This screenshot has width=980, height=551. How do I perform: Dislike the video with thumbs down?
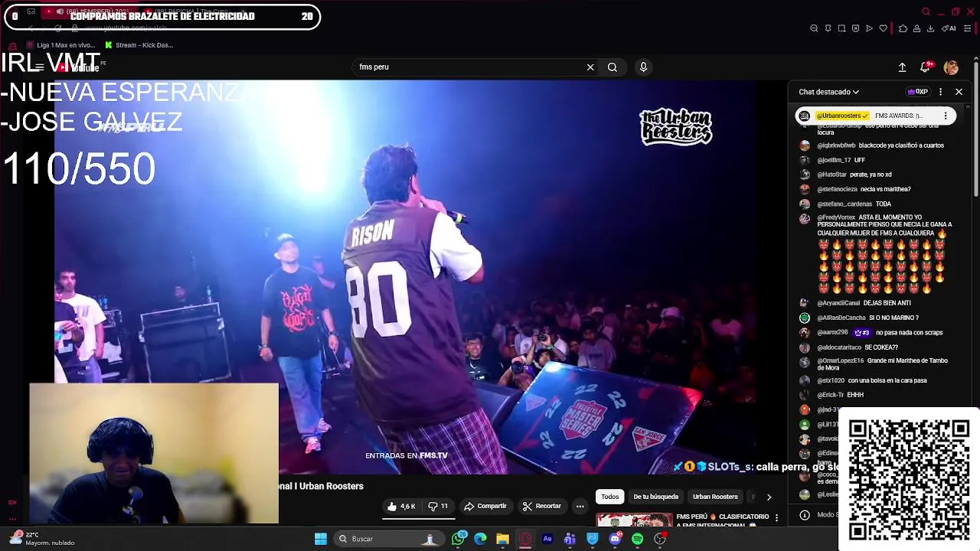[x=437, y=507]
